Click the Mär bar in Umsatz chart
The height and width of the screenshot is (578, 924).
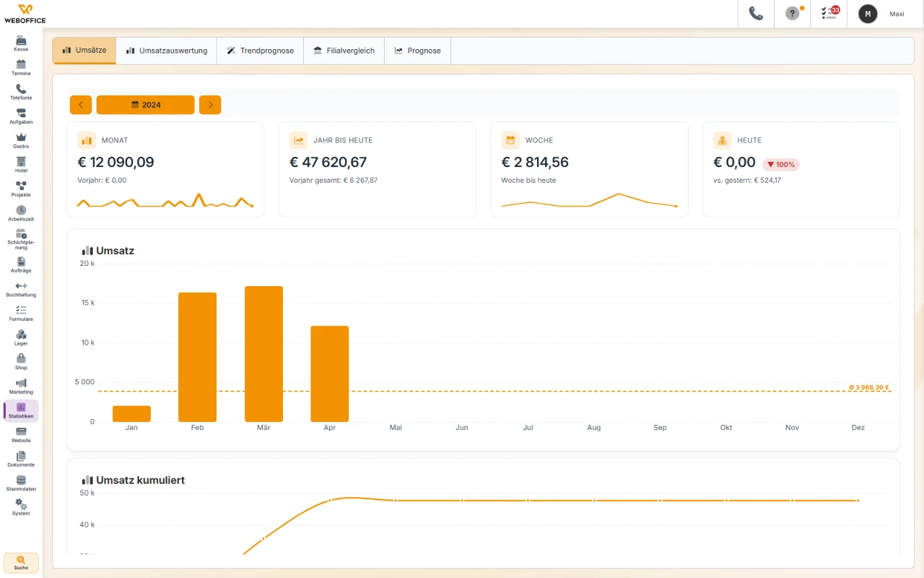(x=263, y=354)
